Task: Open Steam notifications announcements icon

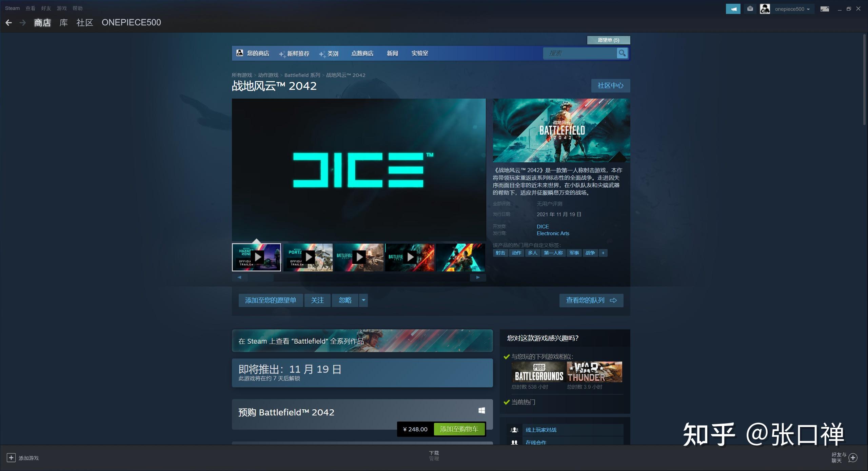Action: tap(733, 9)
